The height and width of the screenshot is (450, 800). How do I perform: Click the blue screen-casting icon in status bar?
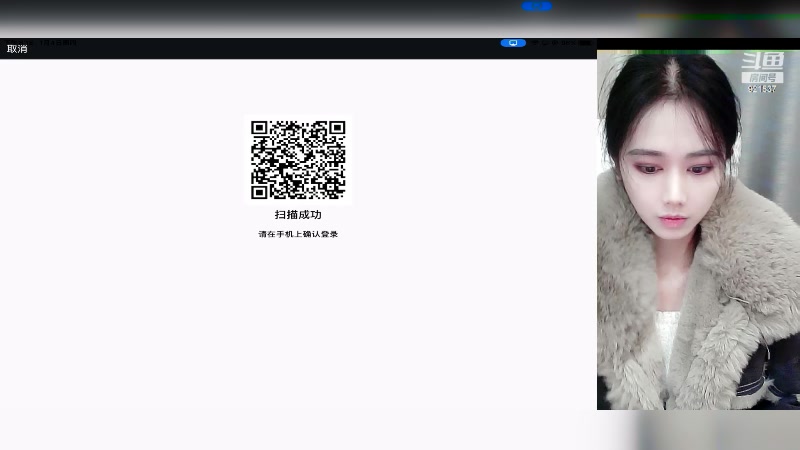tap(513, 43)
